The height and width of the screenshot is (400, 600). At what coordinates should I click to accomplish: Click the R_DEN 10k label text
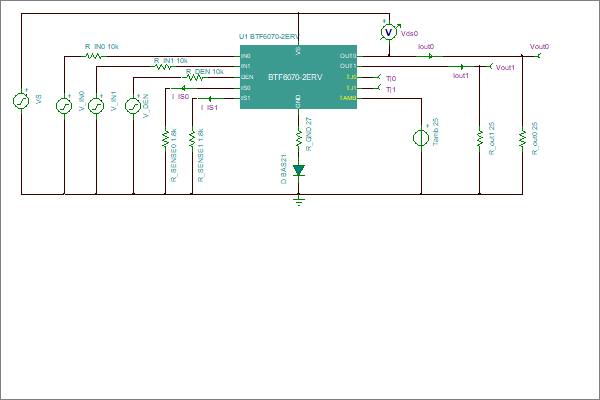205,72
